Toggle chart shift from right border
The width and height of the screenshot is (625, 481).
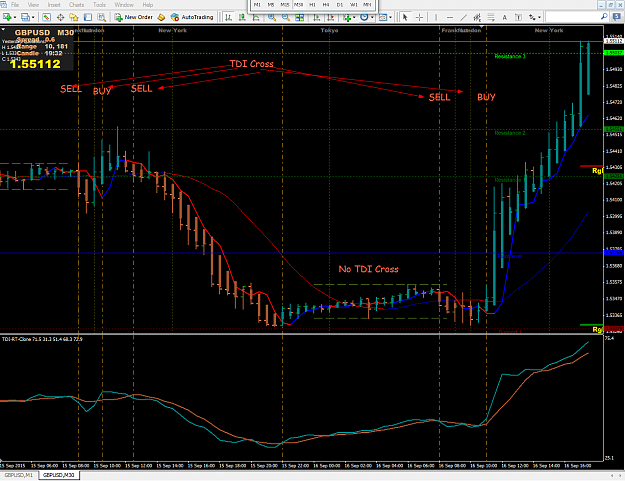coord(330,17)
